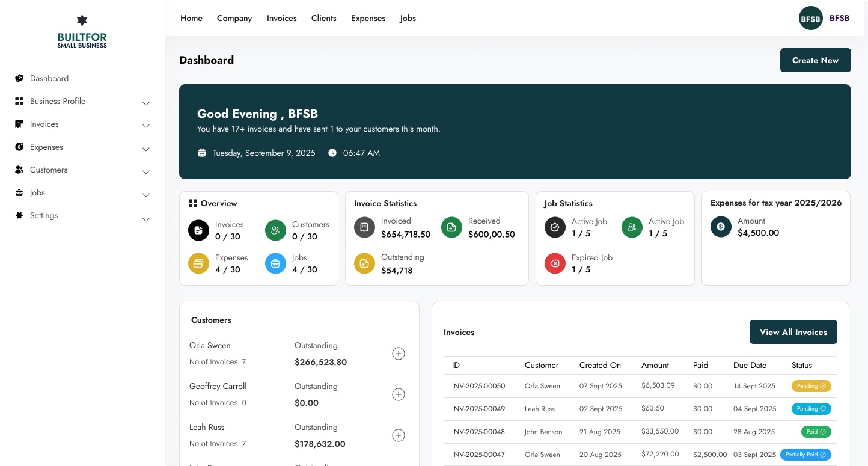Open the Dashboard sidebar link
Viewport: 868px width, 466px height.
49,78
